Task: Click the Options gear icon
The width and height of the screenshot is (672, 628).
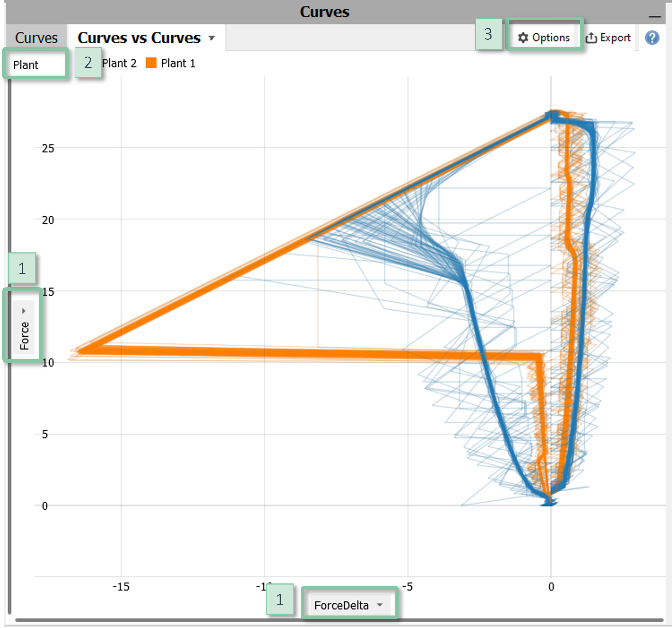Action: click(523, 38)
